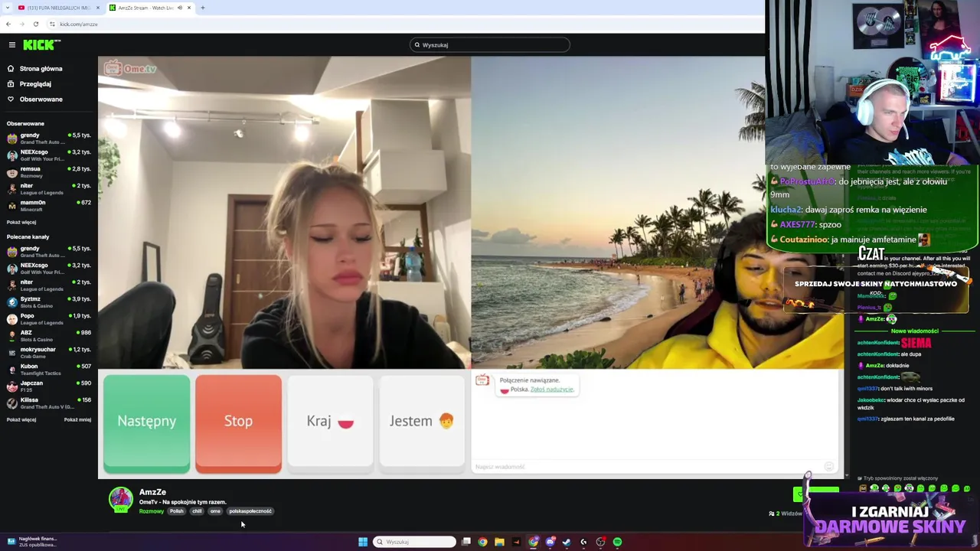Open remsua channel in followed list
Screen dimensions: 980x551
pos(47,172)
